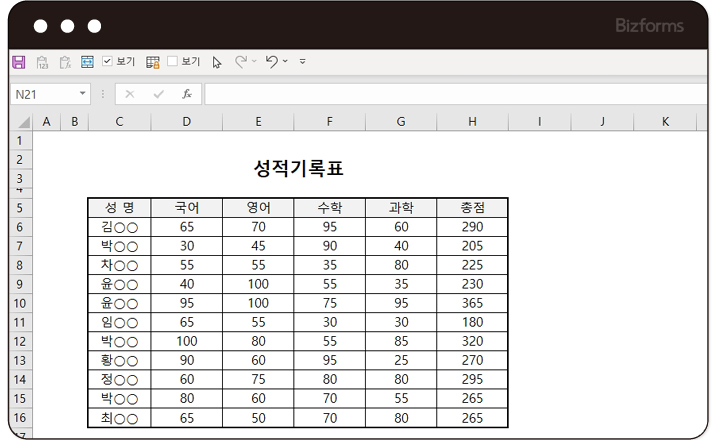Viewport: 715px width, 440px height.
Task: Select column K header
Action: point(665,122)
